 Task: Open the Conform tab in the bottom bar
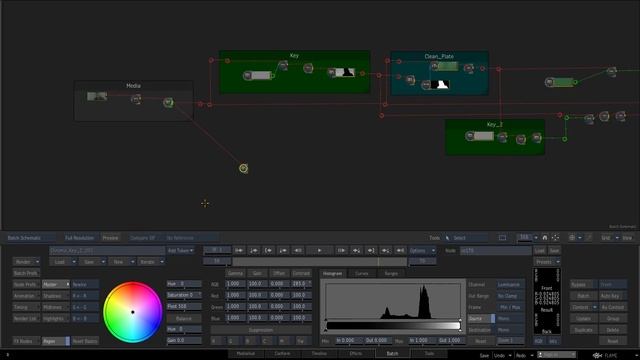click(x=282, y=353)
